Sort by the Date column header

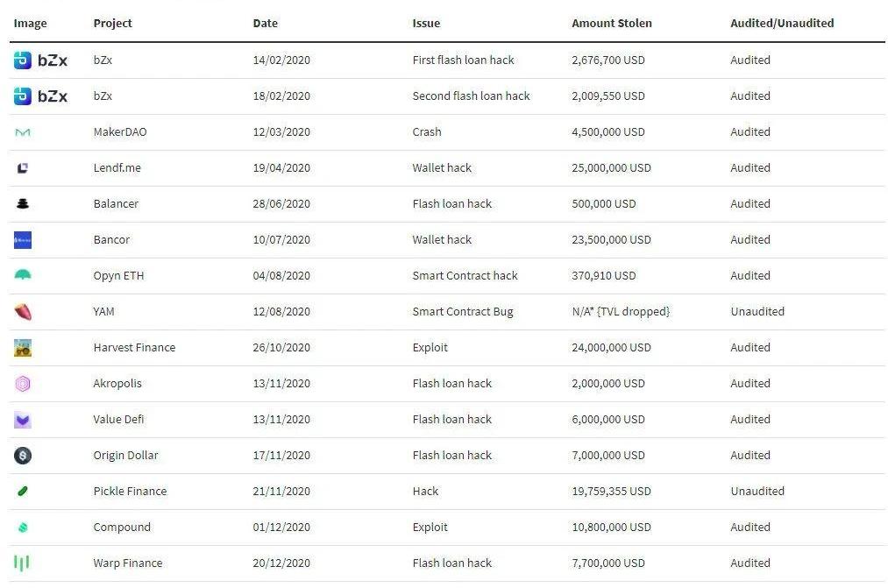coord(266,24)
